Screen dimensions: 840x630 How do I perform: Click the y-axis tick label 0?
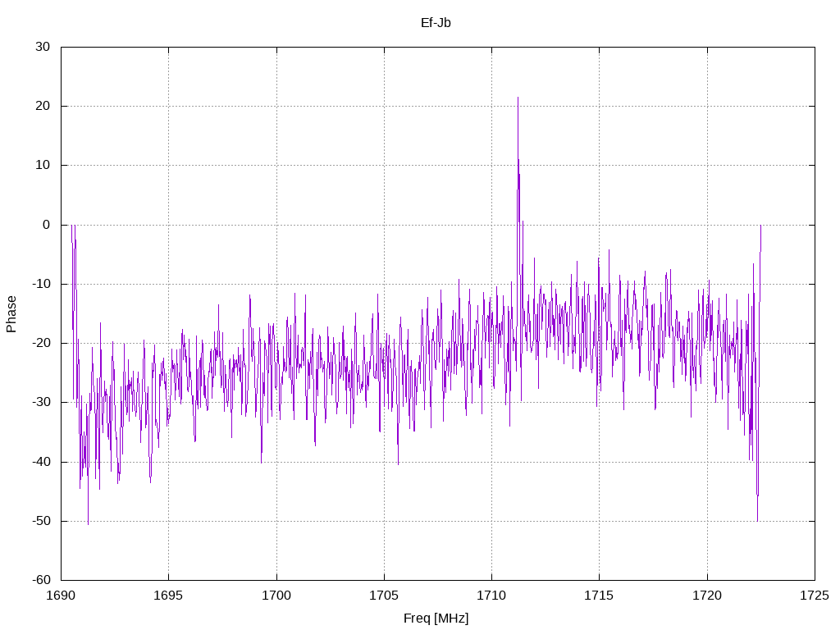[47, 225]
